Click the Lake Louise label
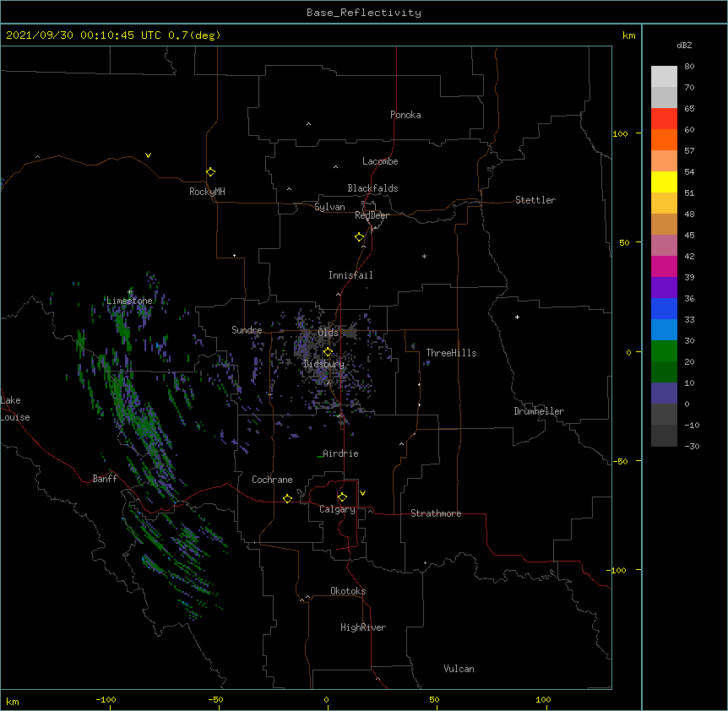The image size is (728, 711). [15, 409]
